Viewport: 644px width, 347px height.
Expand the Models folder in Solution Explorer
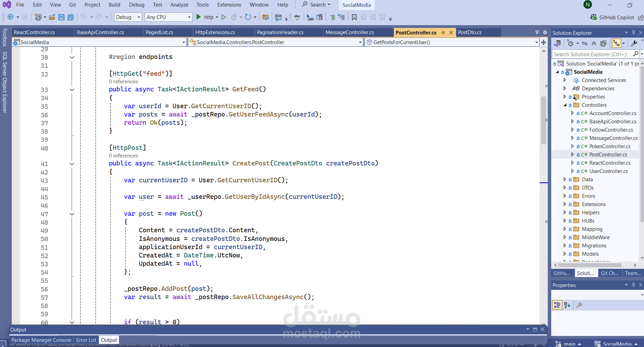[x=565, y=254]
